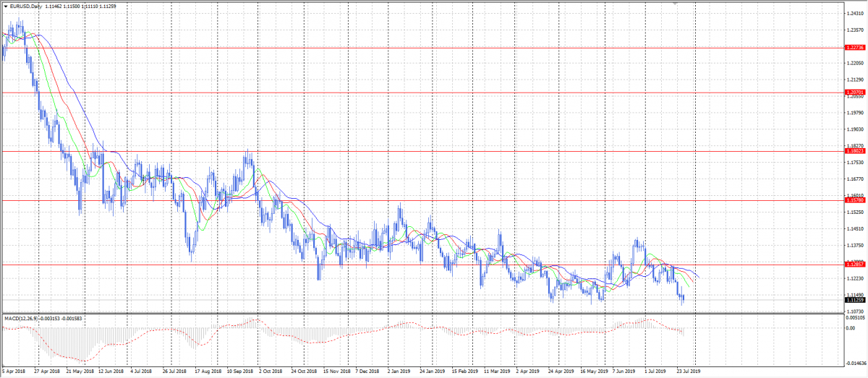Select the 1.18023 horizontal line price label
This screenshot has height=378, width=868.
pos(855,151)
